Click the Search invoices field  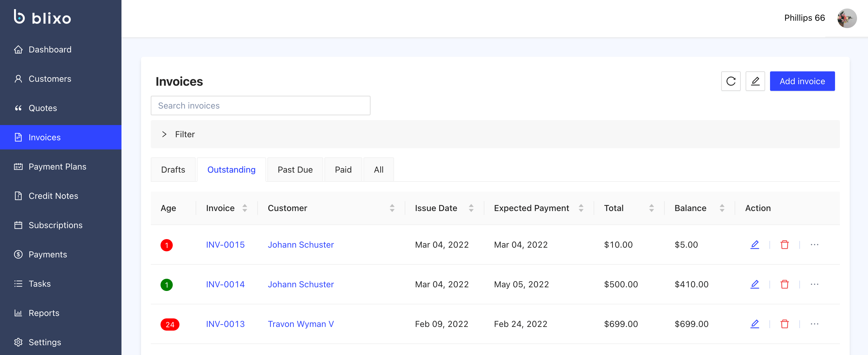[x=260, y=106]
